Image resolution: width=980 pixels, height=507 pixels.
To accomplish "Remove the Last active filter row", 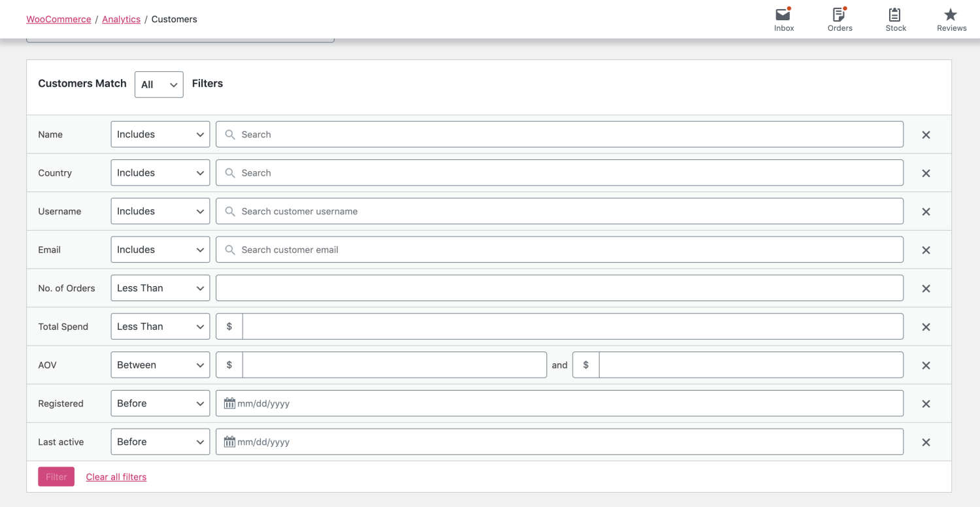I will (x=926, y=442).
